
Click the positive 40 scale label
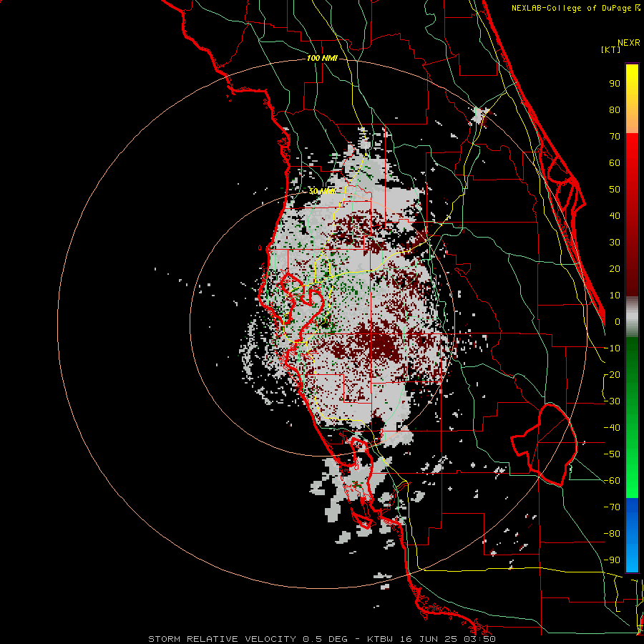[615, 215]
